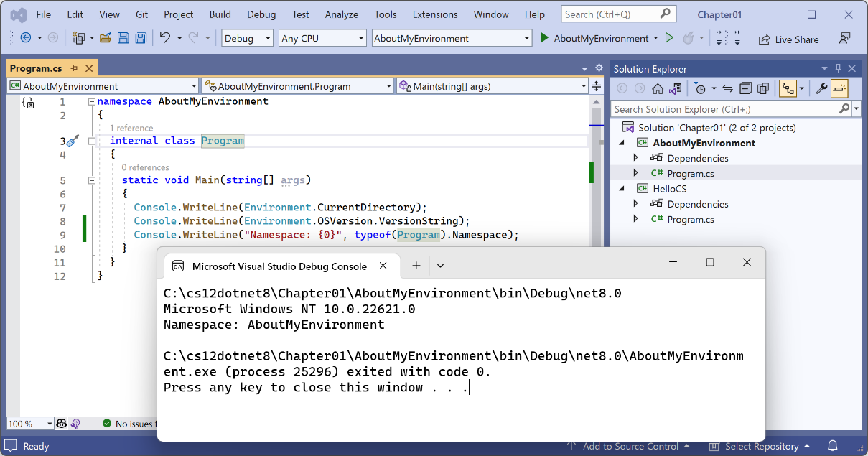This screenshot has width=868, height=456.
Task: Click Add to Source Control in status bar
Action: (630, 446)
